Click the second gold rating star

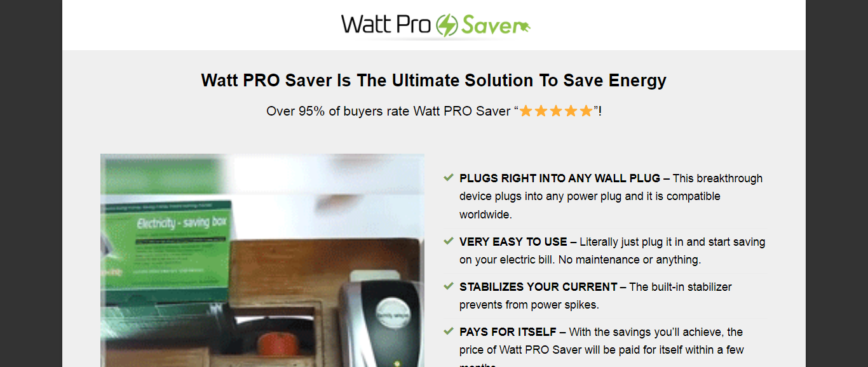pos(541,111)
